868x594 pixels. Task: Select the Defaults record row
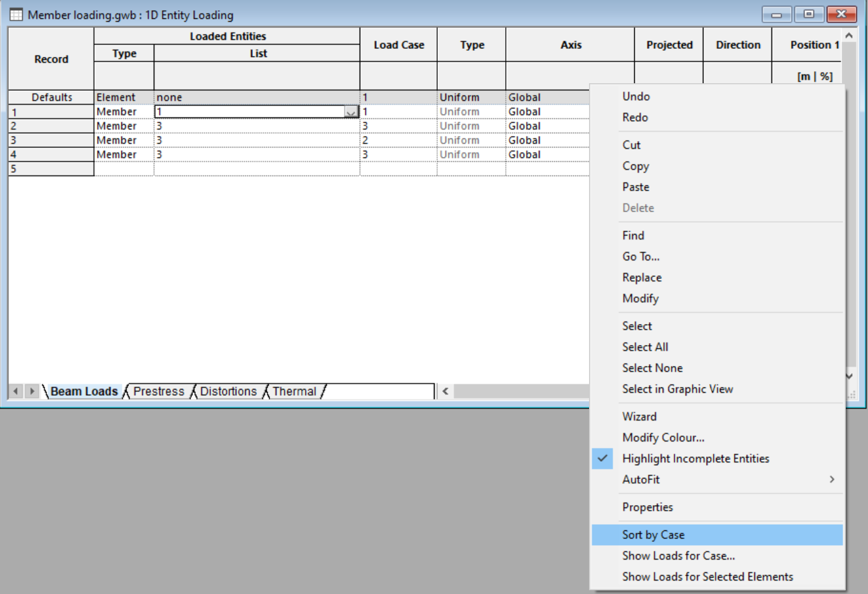[50, 97]
